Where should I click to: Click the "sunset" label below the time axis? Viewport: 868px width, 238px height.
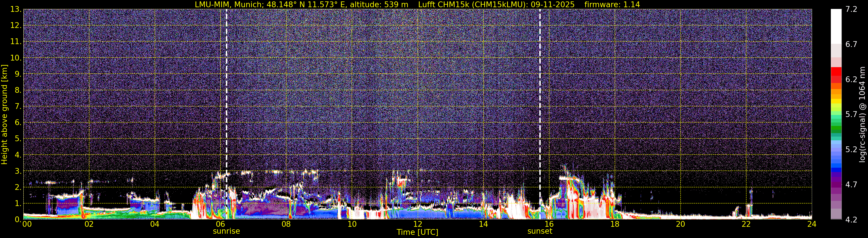coord(540,231)
